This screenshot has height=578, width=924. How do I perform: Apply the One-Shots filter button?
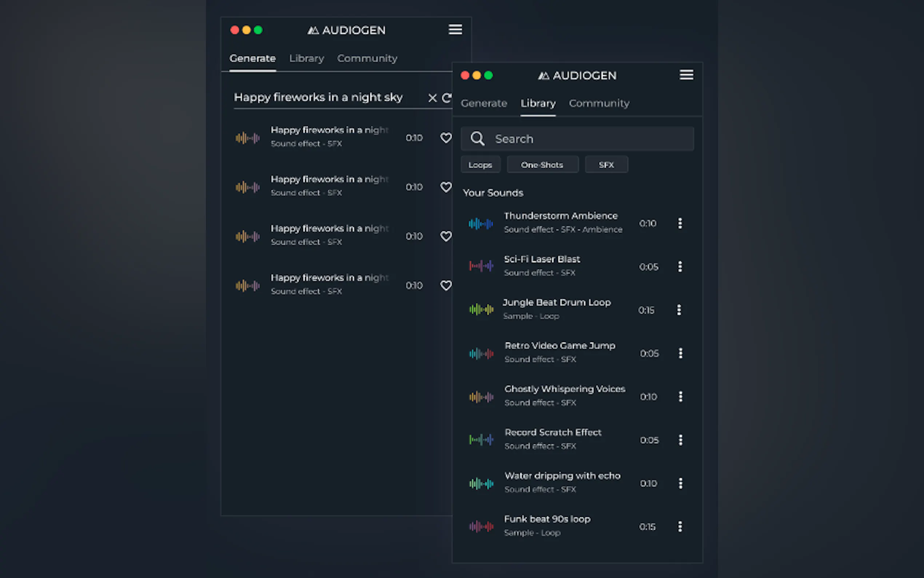click(x=542, y=165)
